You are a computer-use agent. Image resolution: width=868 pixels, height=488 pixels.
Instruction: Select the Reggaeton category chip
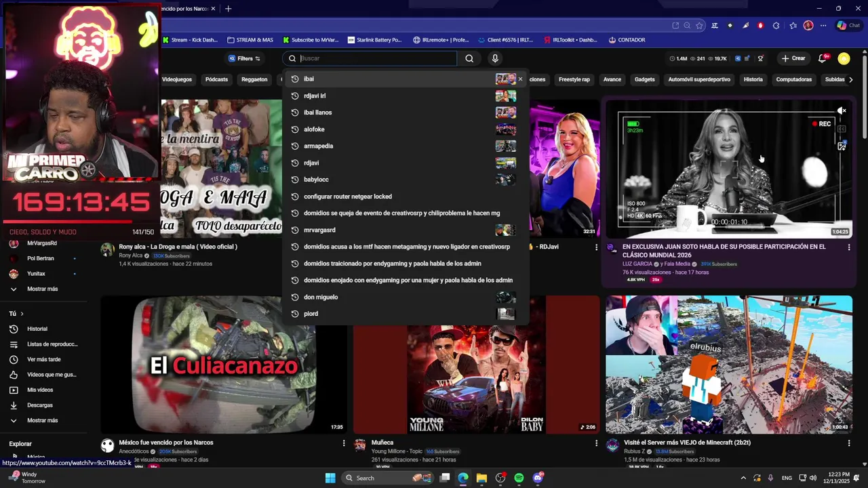254,79
